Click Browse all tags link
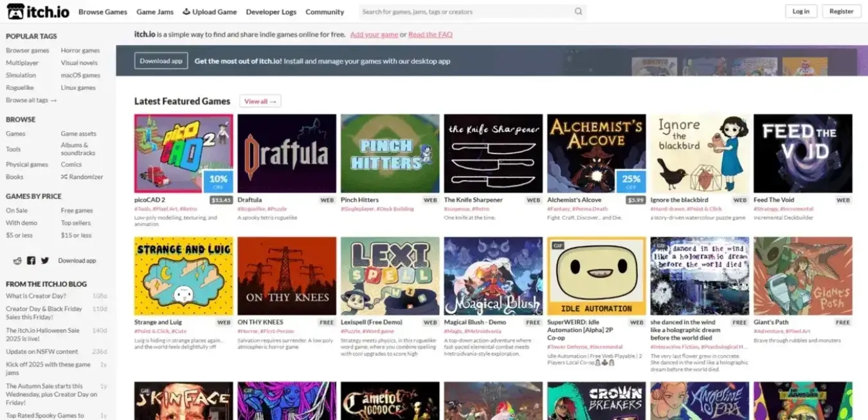Screen dimensions: 868x420 click(x=31, y=100)
